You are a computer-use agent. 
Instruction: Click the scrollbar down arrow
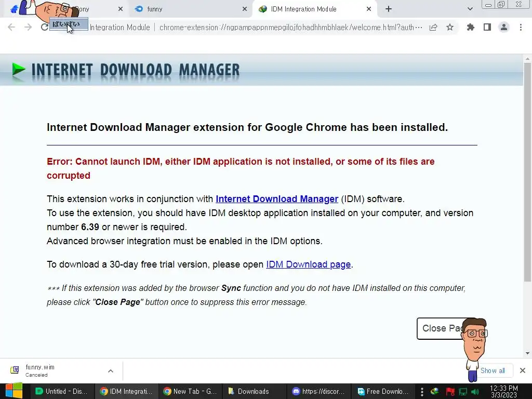click(527, 353)
